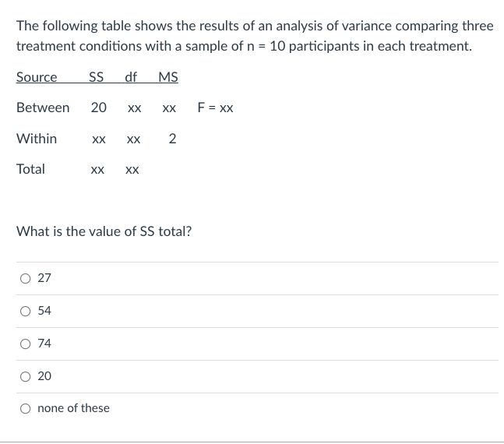Click the MS value 2 in the Within row
Screen dimensions: 504x444
click(172, 139)
